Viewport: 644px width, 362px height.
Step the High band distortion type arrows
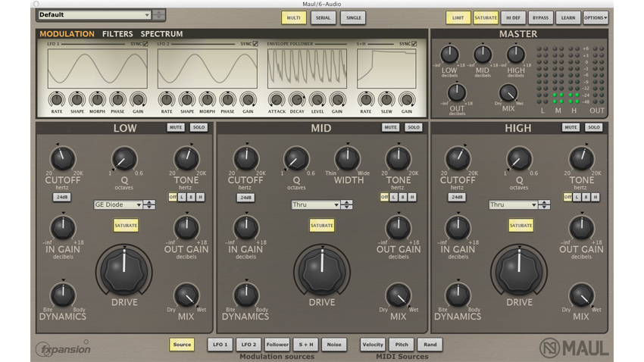pyautogui.click(x=544, y=204)
